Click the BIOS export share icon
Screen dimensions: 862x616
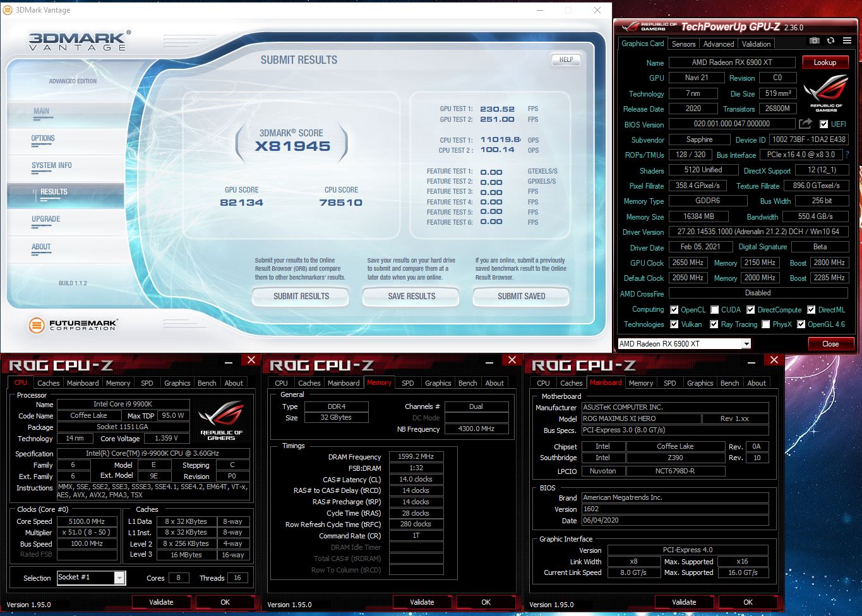pyautogui.click(x=805, y=124)
